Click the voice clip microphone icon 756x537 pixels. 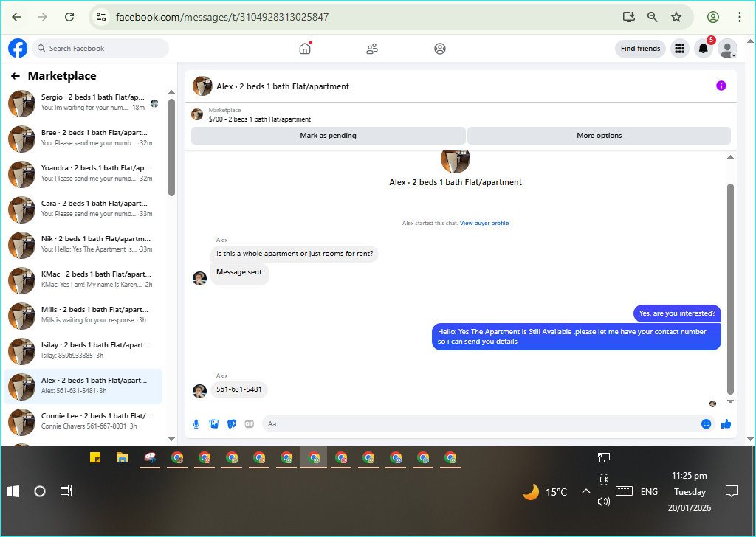(x=196, y=424)
